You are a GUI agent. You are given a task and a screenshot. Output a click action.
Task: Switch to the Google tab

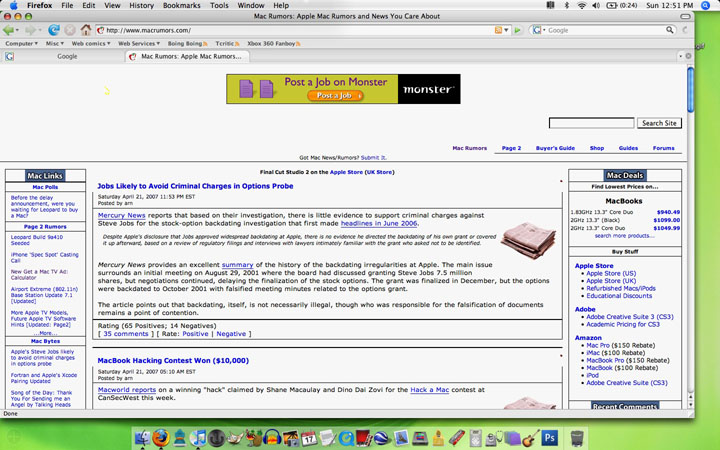[62, 56]
